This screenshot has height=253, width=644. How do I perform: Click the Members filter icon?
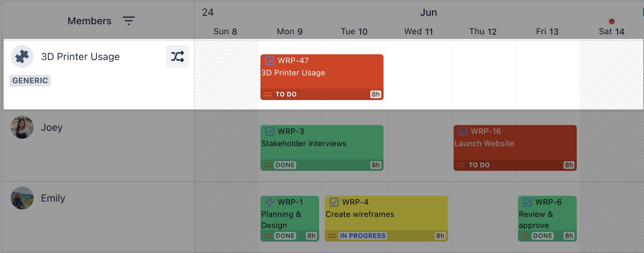tap(129, 21)
